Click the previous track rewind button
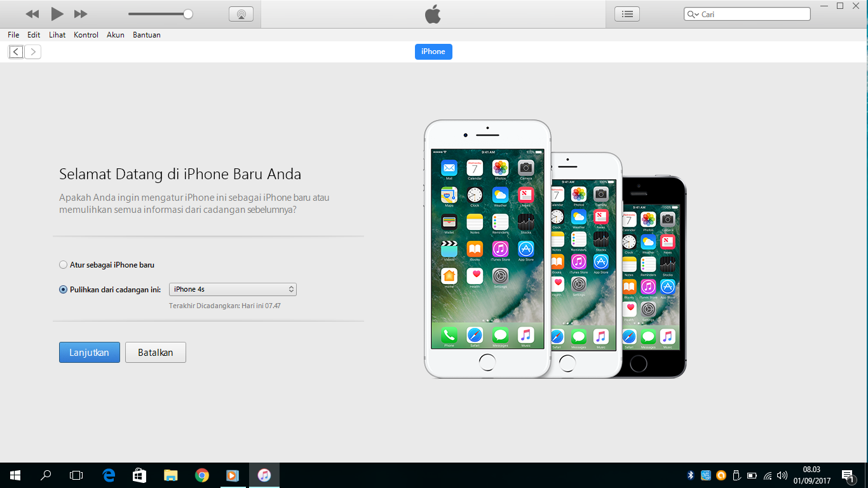This screenshot has width=868, height=488. click(32, 14)
